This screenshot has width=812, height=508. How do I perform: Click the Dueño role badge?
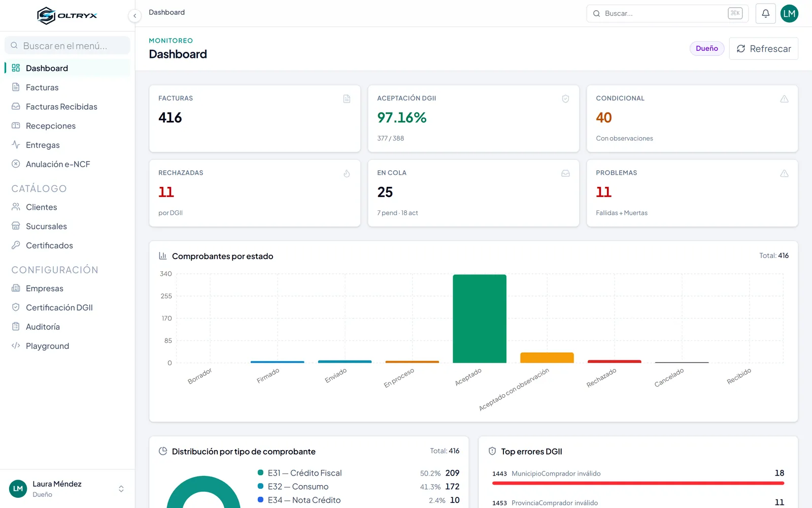point(706,49)
